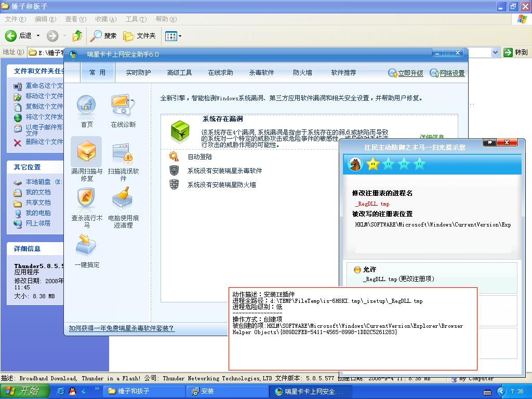Click the Back arrow in Explorer toolbar
Image resolution: width=532 pixels, height=399 pixels.
[11, 36]
